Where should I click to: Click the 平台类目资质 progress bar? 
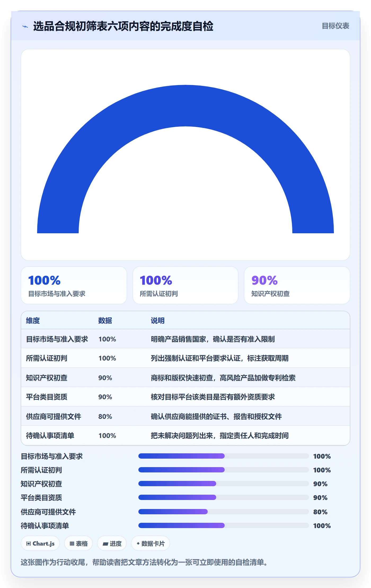(224, 497)
